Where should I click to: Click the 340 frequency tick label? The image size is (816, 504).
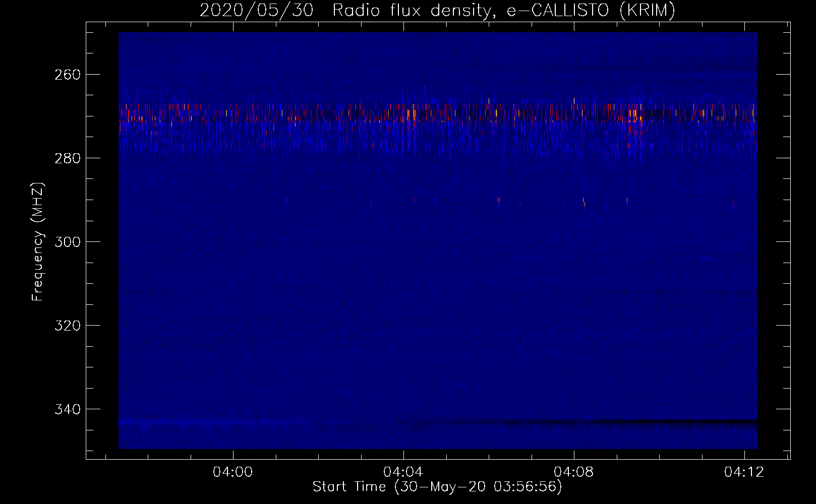67,409
